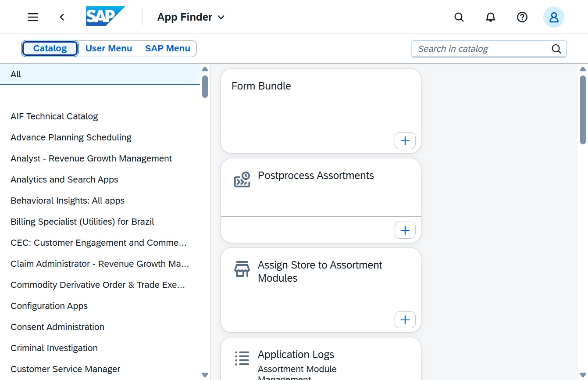Open Consent Administration catalog
Screen dimensions: 588x380
(x=100, y=327)
